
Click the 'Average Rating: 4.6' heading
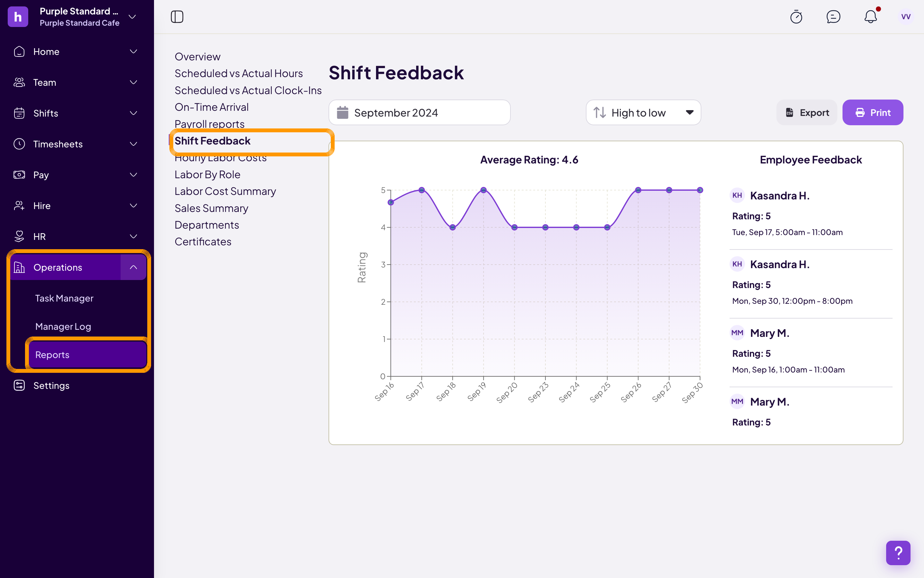point(529,160)
